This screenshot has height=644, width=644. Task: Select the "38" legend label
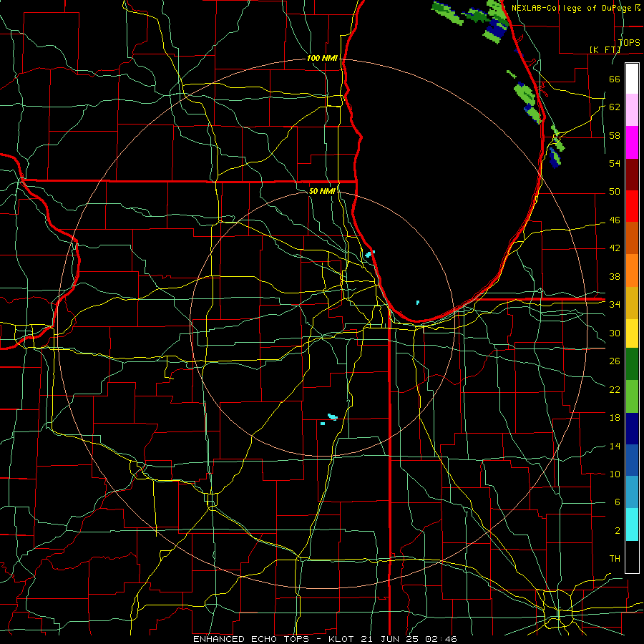coord(615,276)
